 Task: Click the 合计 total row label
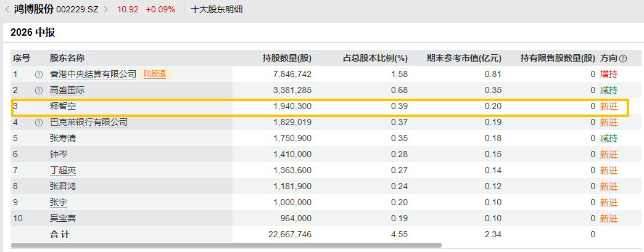(60, 234)
